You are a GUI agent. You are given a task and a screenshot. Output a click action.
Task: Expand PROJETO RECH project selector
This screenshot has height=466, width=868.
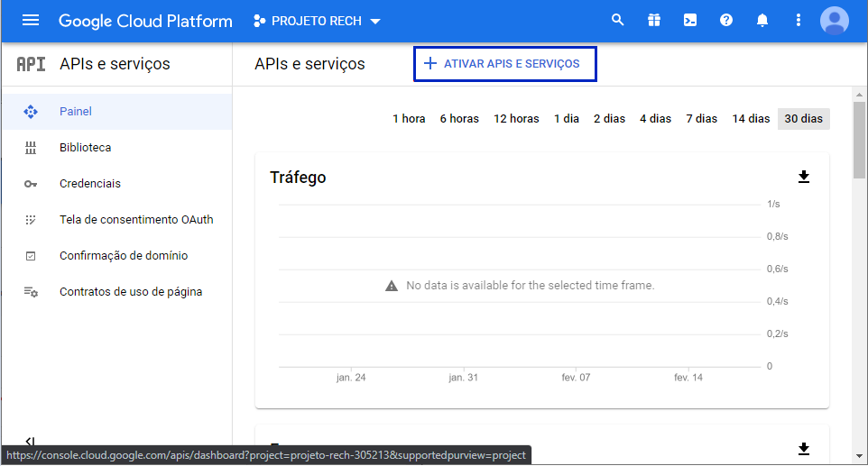[317, 21]
